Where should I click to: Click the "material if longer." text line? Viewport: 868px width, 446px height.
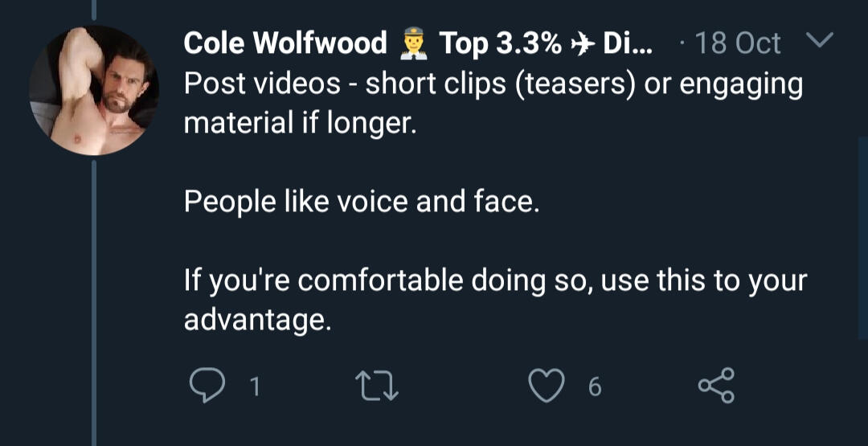(x=301, y=124)
